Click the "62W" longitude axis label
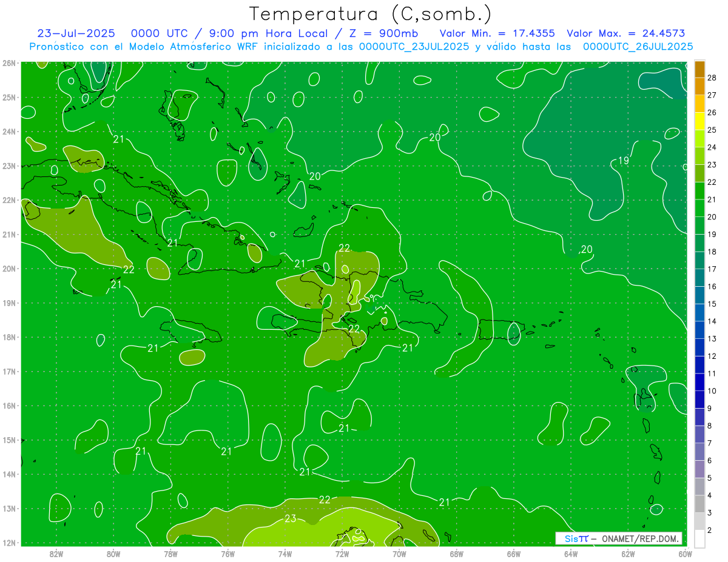 pos(628,554)
